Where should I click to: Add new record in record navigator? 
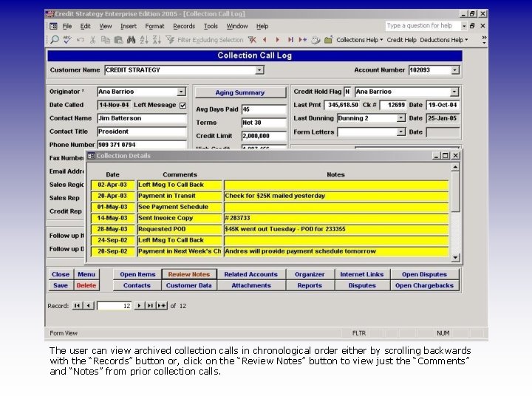click(162, 306)
